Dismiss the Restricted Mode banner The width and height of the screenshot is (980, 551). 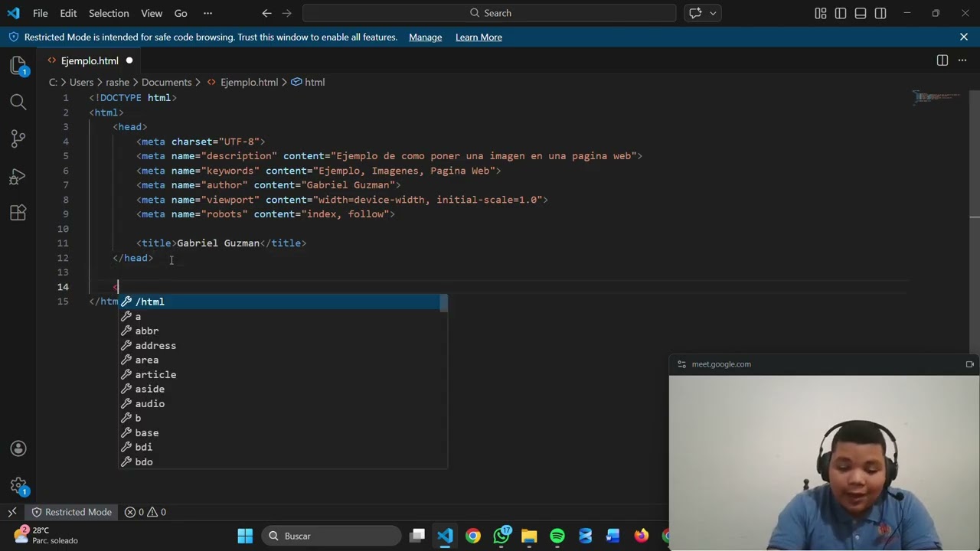(x=964, y=37)
